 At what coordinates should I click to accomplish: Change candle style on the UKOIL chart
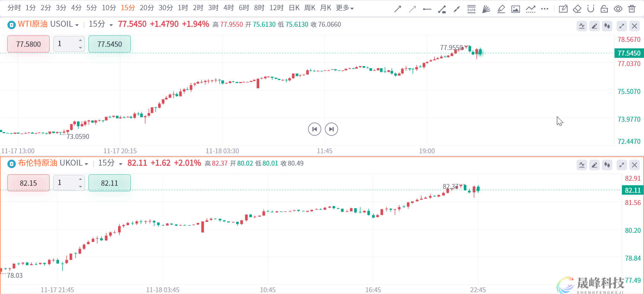tap(607, 165)
